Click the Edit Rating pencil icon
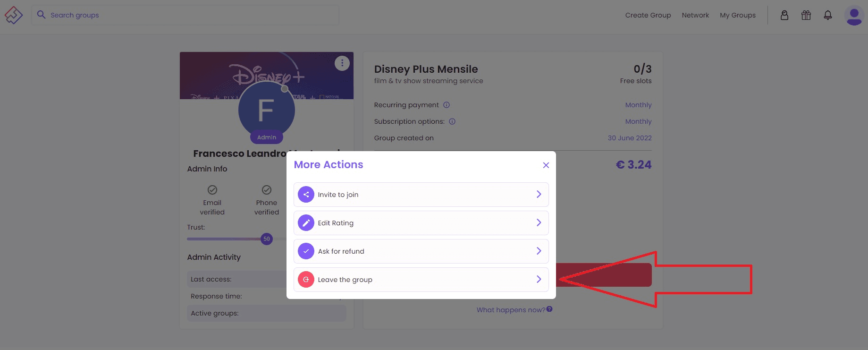This screenshot has height=350, width=868. pos(306,223)
